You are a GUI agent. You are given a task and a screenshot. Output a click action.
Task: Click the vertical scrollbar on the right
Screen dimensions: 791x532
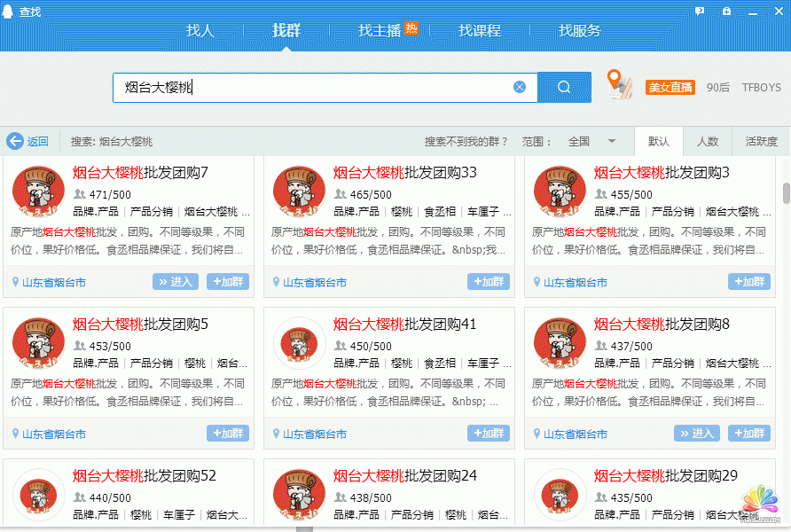pos(786,193)
